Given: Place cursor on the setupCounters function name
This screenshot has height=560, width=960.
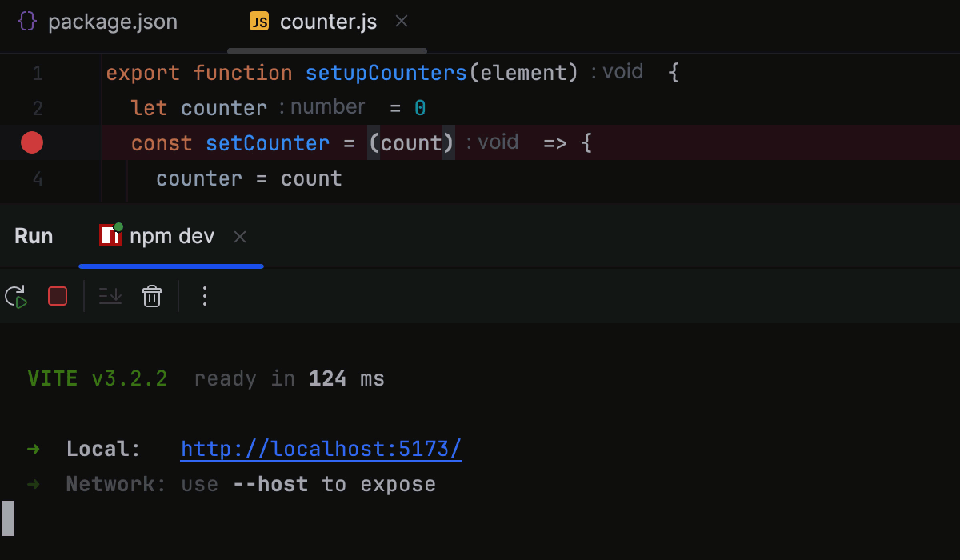Looking at the screenshot, I should 386,72.
